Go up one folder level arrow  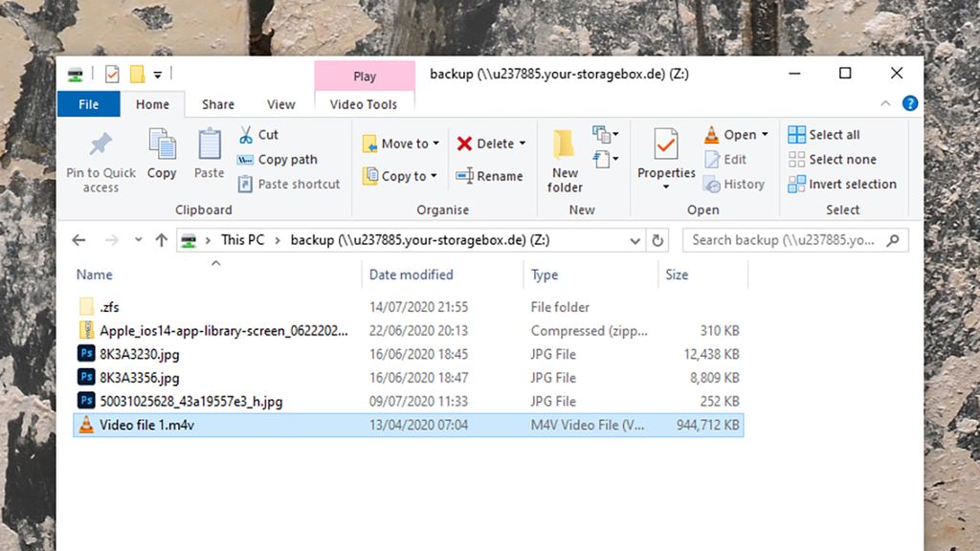[161, 240]
